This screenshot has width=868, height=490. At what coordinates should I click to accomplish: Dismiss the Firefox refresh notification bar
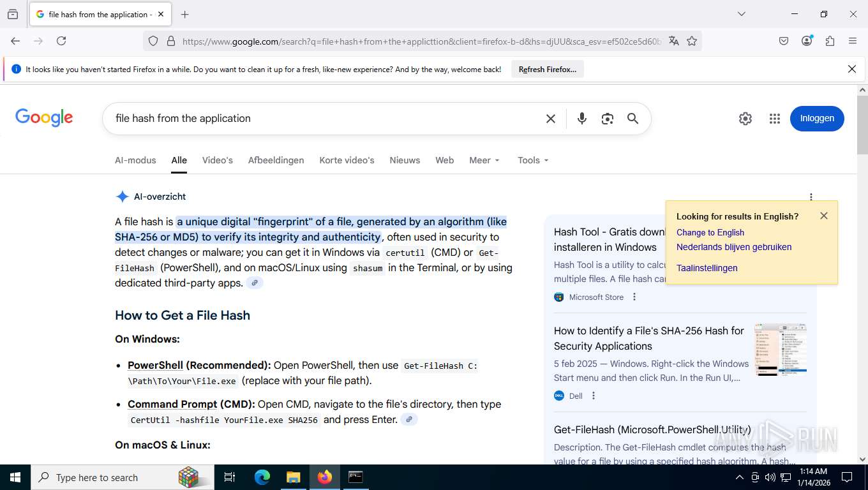851,69
